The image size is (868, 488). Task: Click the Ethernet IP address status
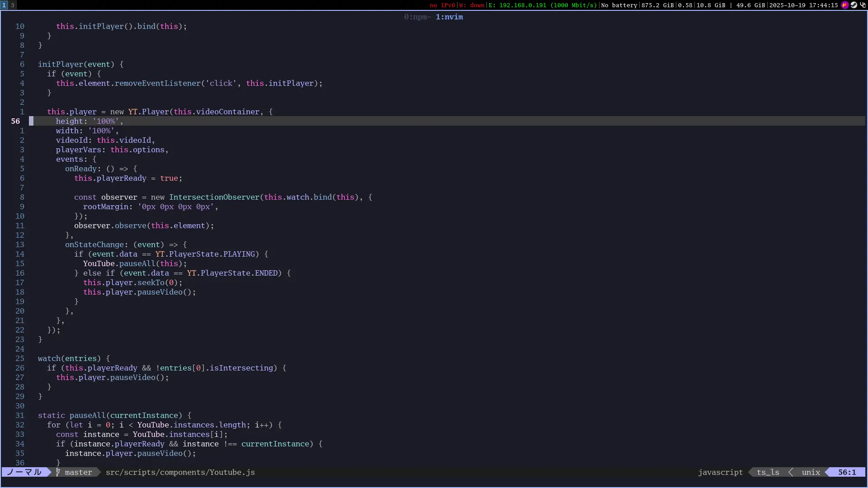click(x=542, y=5)
